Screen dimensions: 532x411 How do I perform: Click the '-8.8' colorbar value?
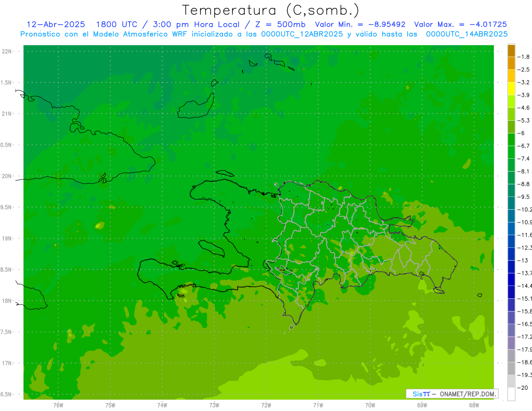pos(524,184)
